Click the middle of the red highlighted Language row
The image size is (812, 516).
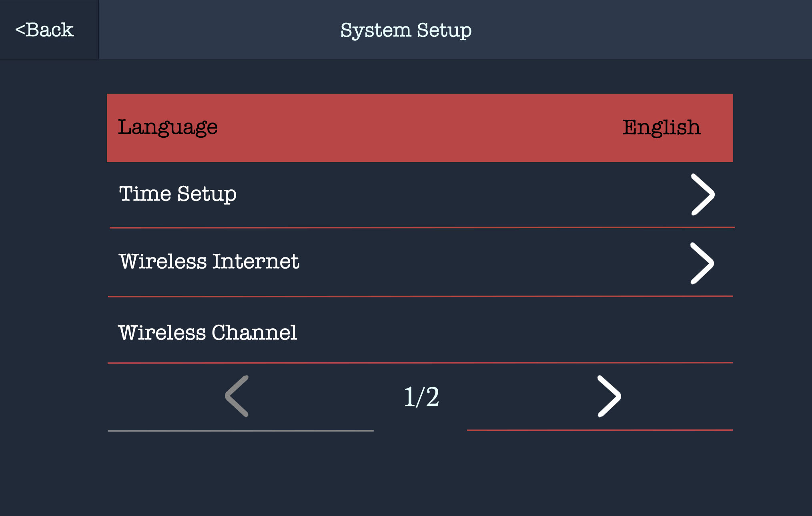419,128
